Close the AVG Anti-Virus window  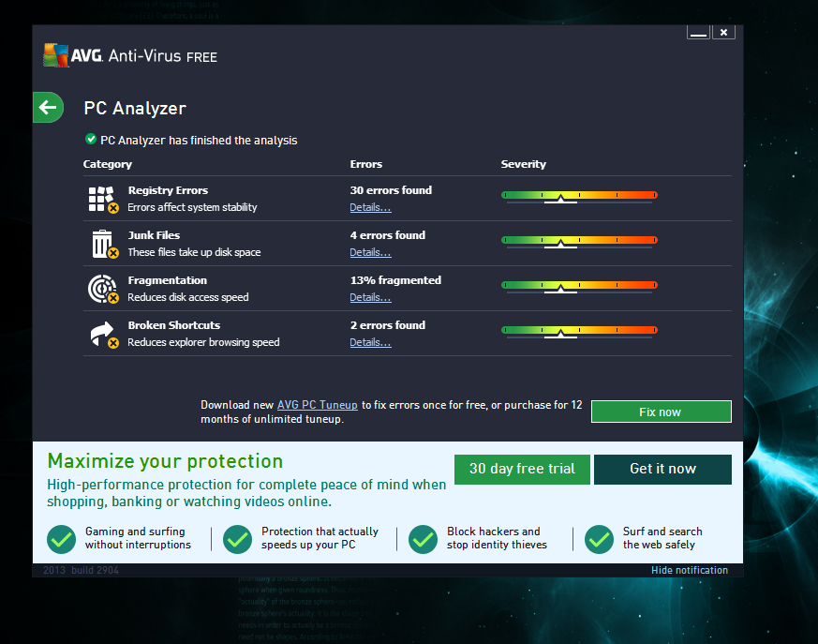tap(723, 33)
